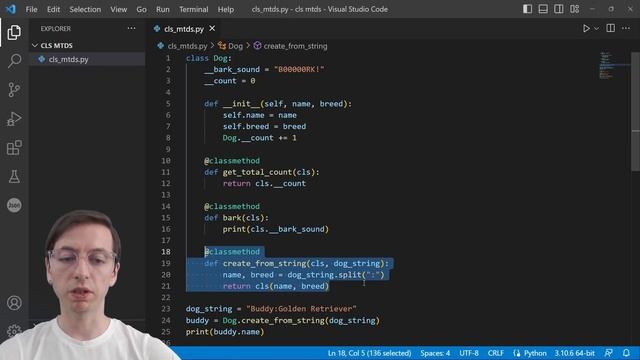The width and height of the screenshot is (640, 360).
Task: Open the JSON extension icon in activity bar
Action: click(14, 205)
